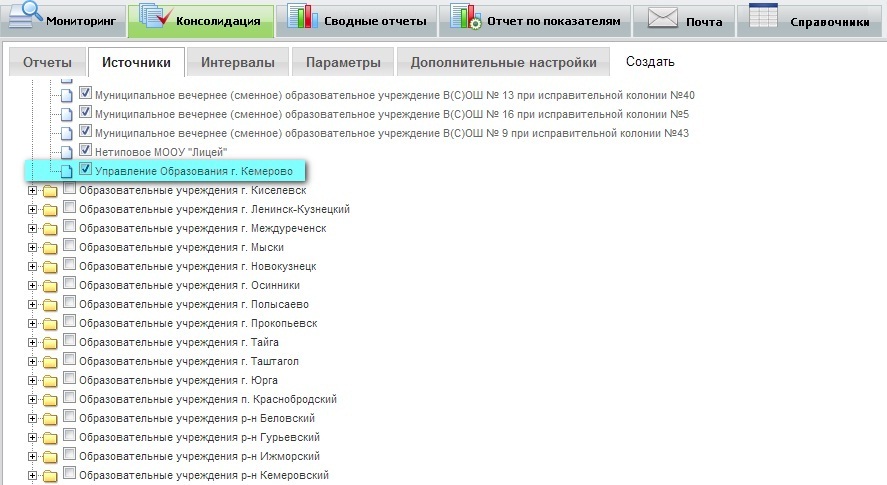Screen dimensions: 887x485
Task: Expand the г. Киселевск tree node
Action: (x=32, y=191)
